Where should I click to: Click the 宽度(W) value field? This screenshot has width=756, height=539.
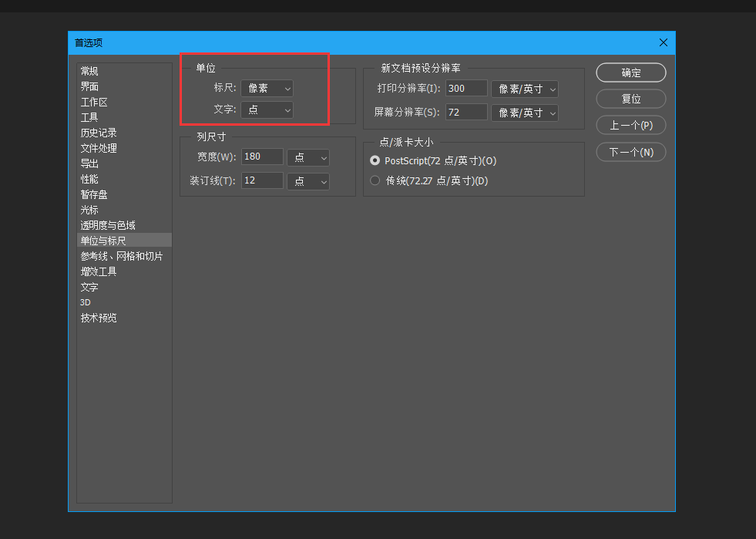pyautogui.click(x=262, y=157)
